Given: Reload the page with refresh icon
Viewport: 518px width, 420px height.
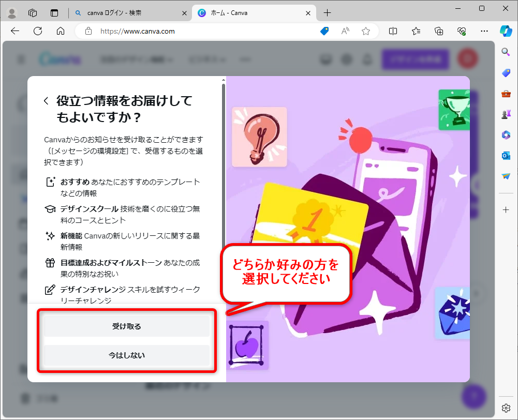Looking at the screenshot, I should click(x=38, y=31).
